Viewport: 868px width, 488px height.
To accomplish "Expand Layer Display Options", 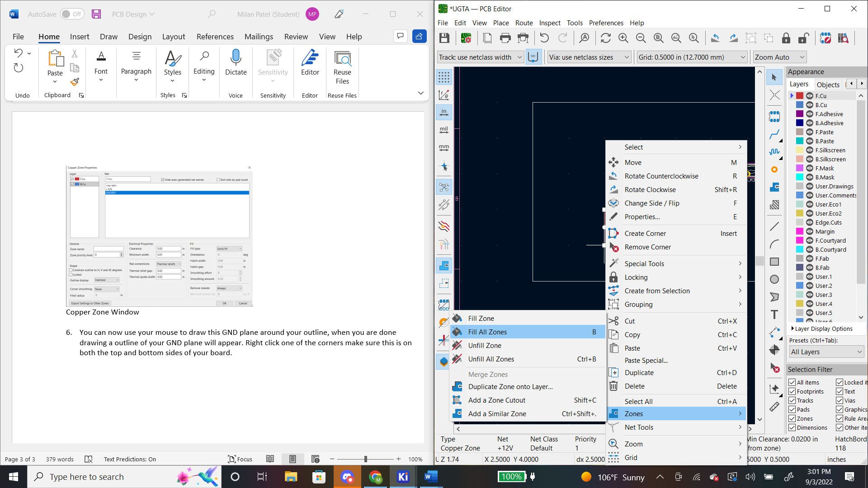I will click(822, 328).
